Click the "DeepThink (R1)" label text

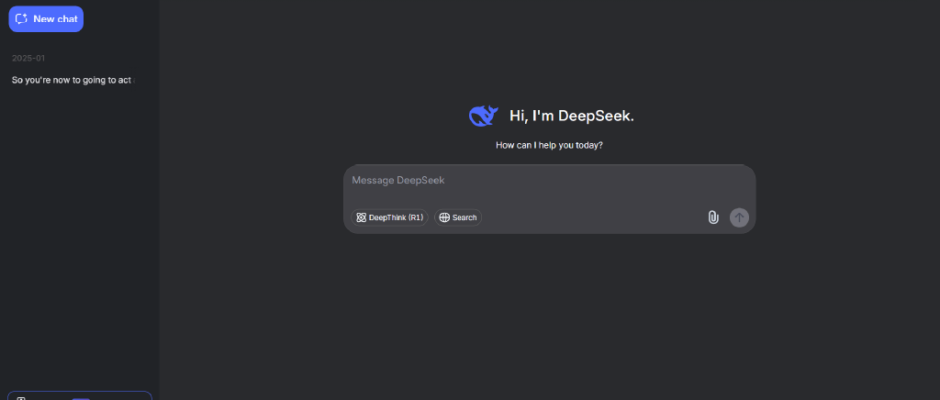pyautogui.click(x=396, y=217)
